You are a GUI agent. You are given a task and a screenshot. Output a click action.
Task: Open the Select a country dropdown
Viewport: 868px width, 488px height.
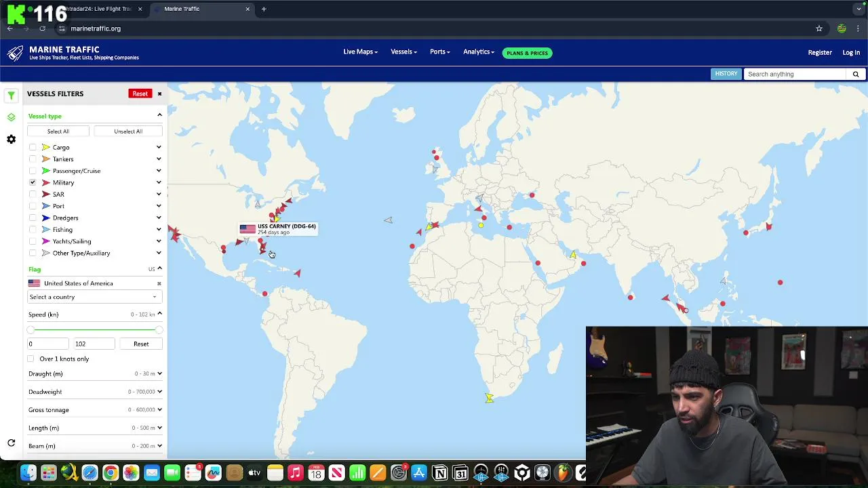pos(94,297)
